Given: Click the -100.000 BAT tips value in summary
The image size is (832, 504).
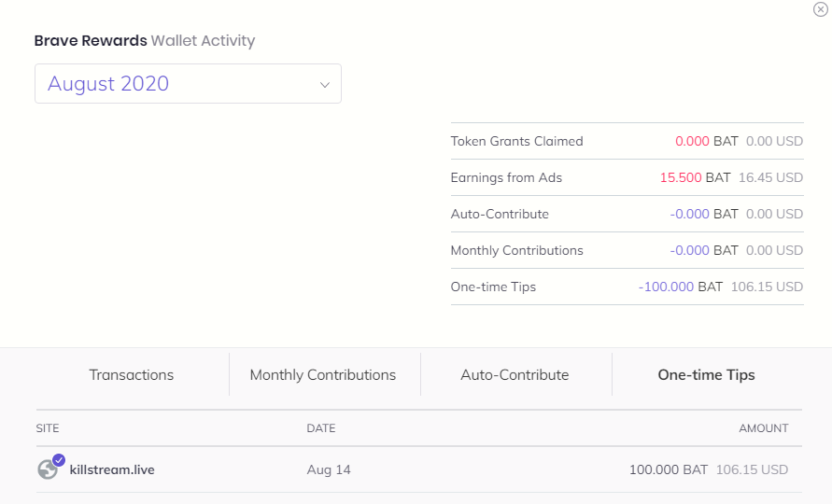Looking at the screenshot, I should click(x=680, y=287).
